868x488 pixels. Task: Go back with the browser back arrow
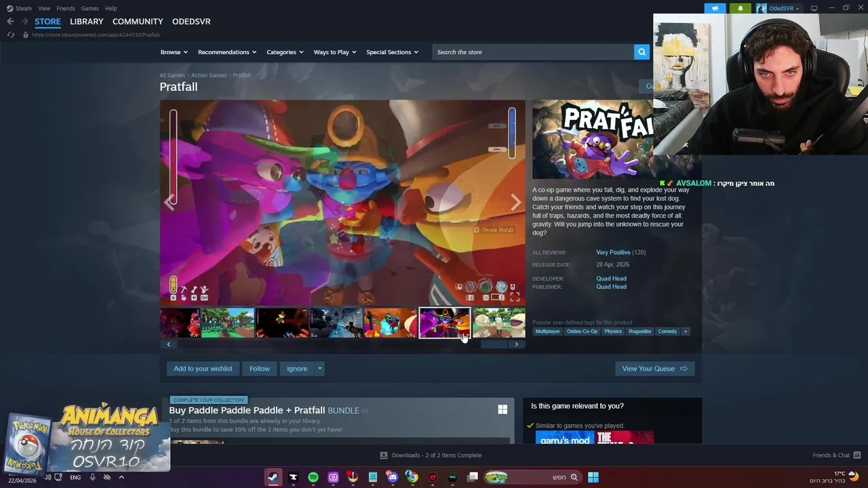tap(10, 22)
